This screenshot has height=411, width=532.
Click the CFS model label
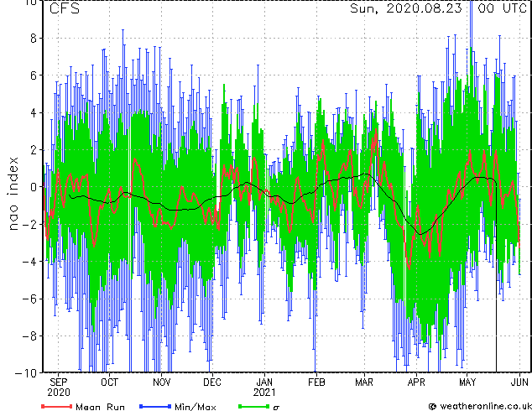65,8
